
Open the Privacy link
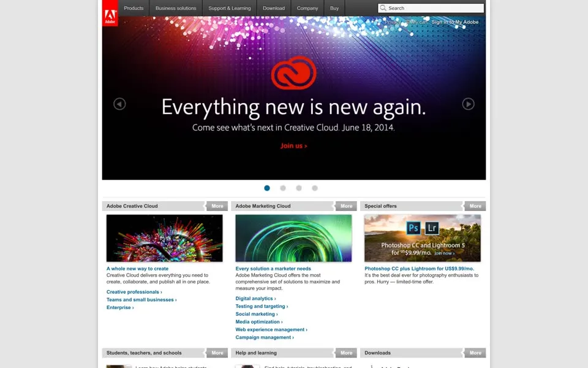click(x=393, y=22)
